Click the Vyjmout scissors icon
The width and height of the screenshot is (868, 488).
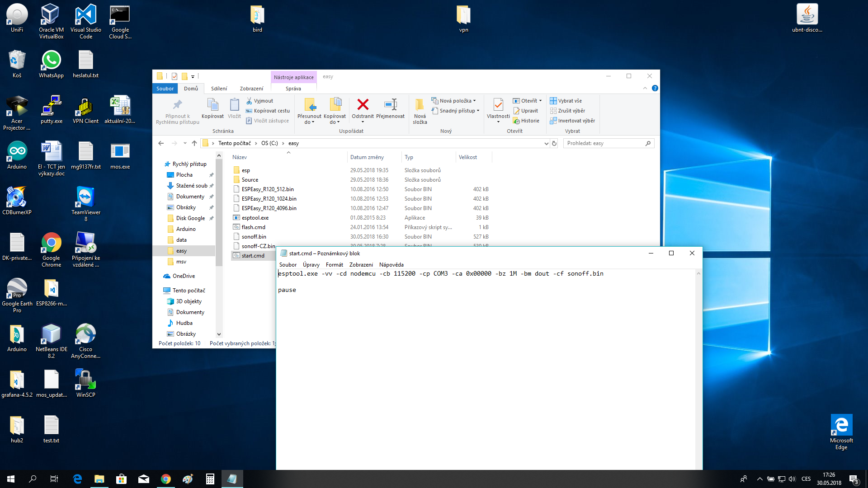(x=249, y=101)
